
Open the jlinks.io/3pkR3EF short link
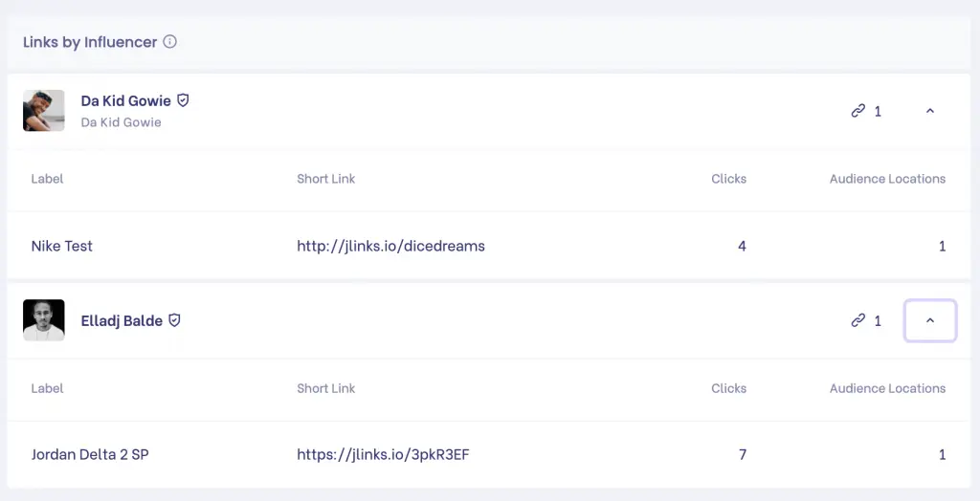(x=383, y=454)
